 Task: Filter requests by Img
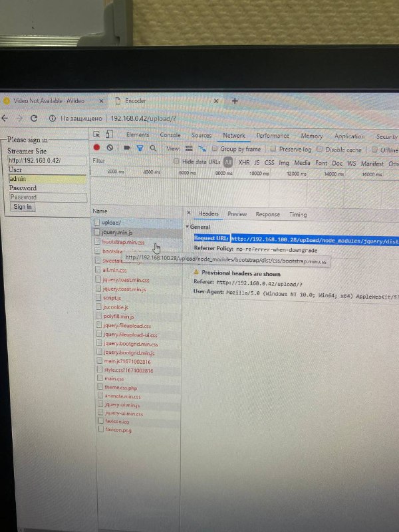tap(284, 163)
